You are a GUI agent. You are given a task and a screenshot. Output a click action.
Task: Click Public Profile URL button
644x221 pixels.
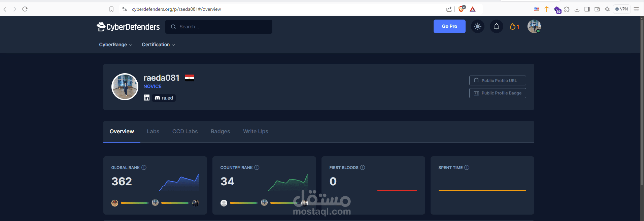click(x=498, y=80)
